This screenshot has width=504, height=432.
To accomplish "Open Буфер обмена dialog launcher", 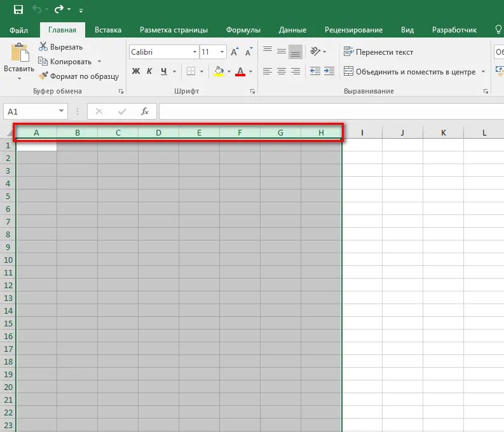I will click(121, 92).
